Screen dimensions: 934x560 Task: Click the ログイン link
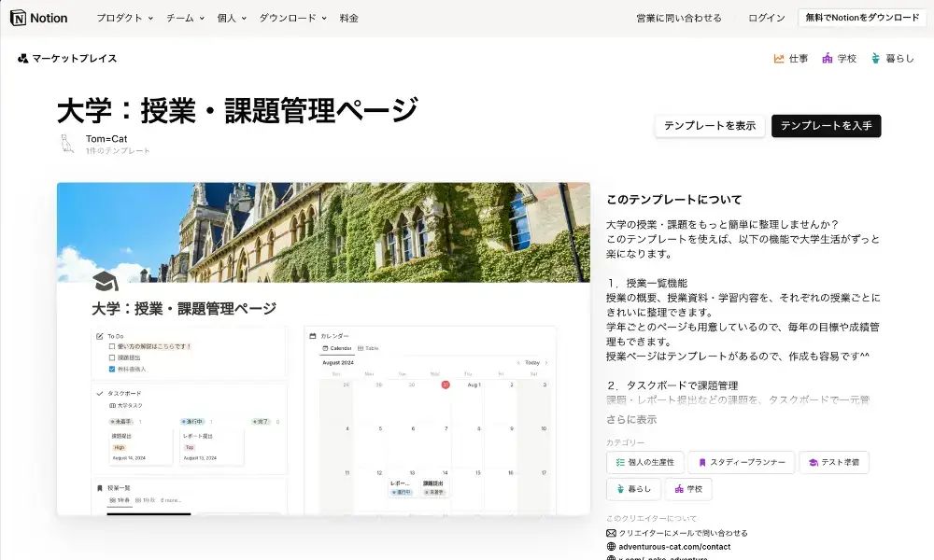(767, 18)
